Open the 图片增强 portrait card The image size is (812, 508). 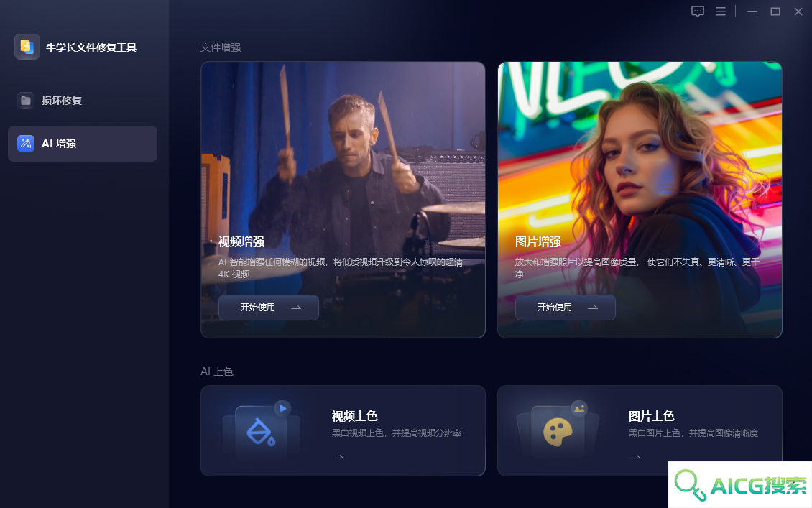(640, 200)
